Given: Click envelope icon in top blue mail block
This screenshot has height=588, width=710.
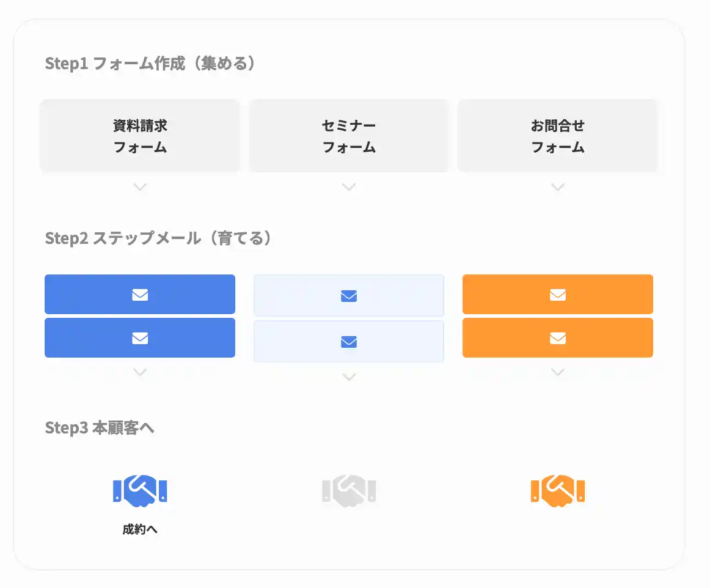Looking at the screenshot, I should (140, 295).
